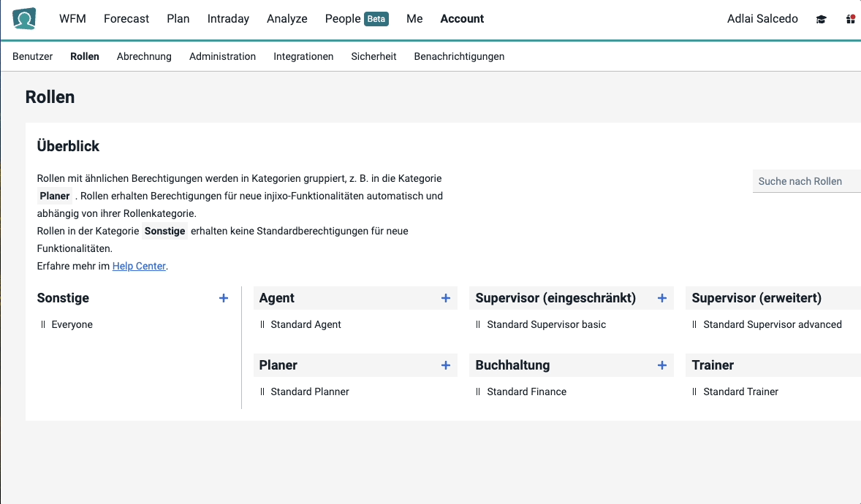Image resolution: width=861 pixels, height=504 pixels.
Task: Switch to the Benutzer tab
Action: pos(32,56)
